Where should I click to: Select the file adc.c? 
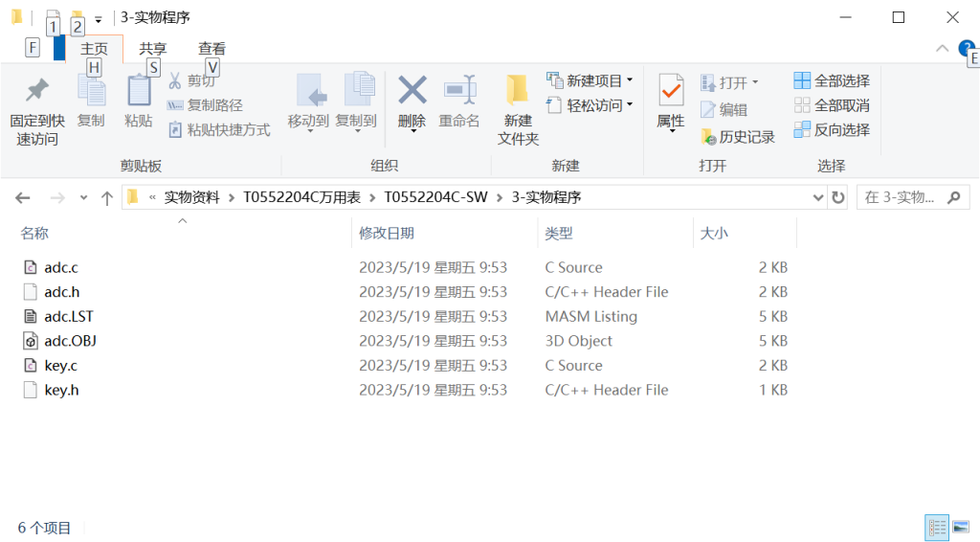click(x=61, y=267)
